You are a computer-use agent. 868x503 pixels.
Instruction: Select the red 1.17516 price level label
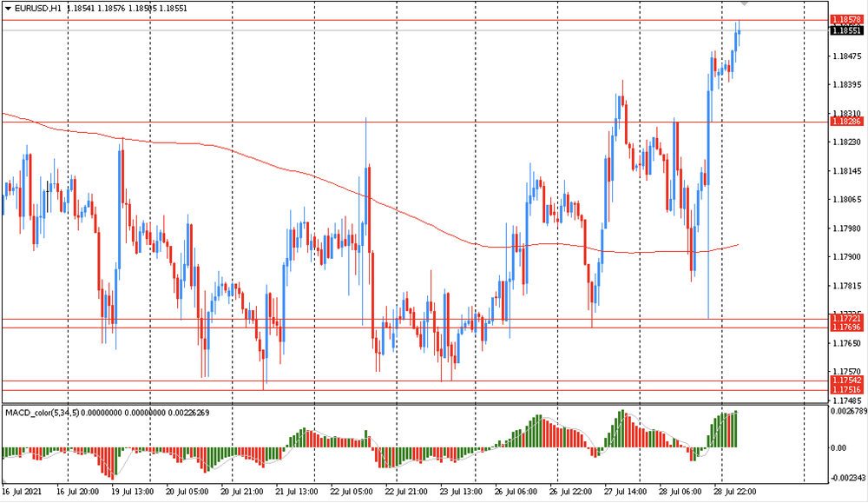pos(846,390)
